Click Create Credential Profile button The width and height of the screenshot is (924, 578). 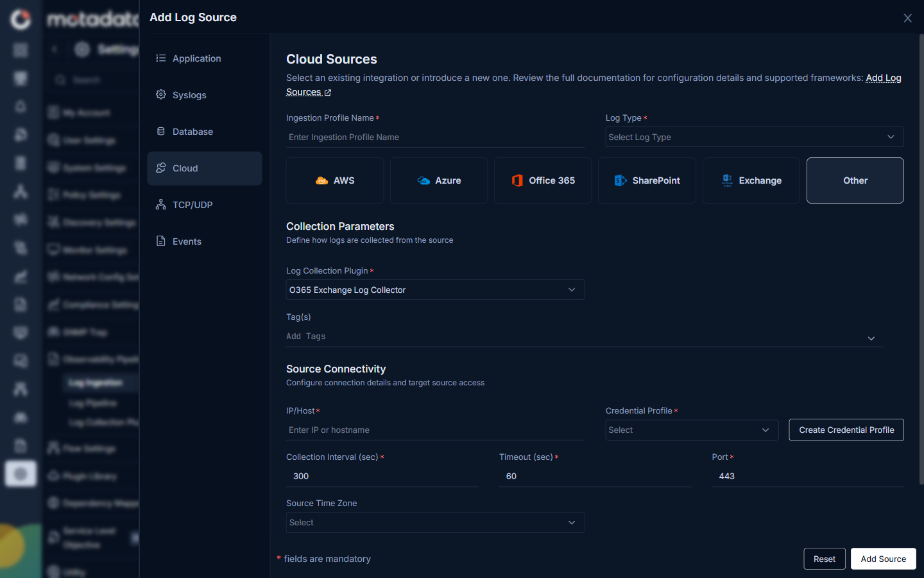pos(846,430)
